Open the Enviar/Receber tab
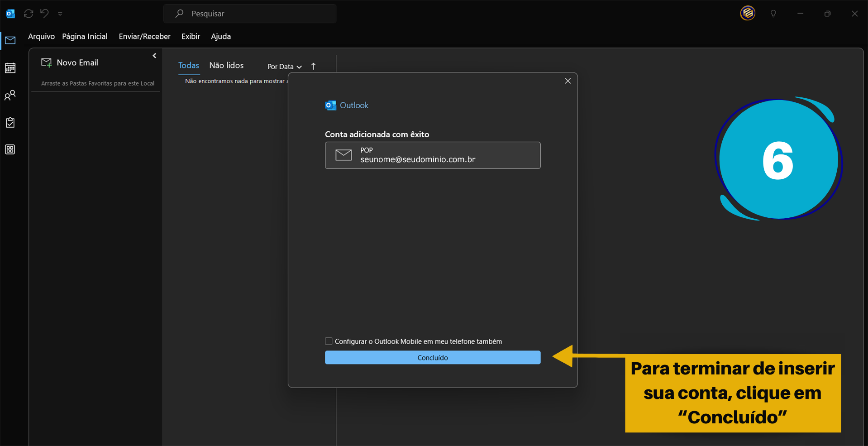Viewport: 868px width, 446px height. (x=144, y=36)
